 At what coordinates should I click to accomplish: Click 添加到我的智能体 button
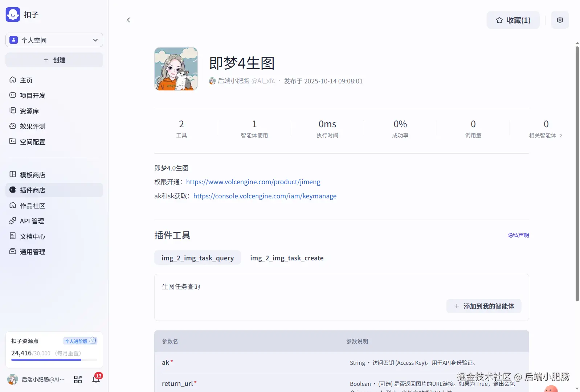[484, 306]
